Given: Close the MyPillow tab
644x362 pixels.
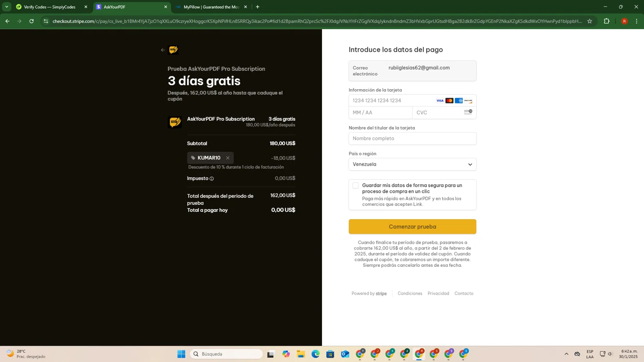Looking at the screenshot, I should click(x=246, y=7).
